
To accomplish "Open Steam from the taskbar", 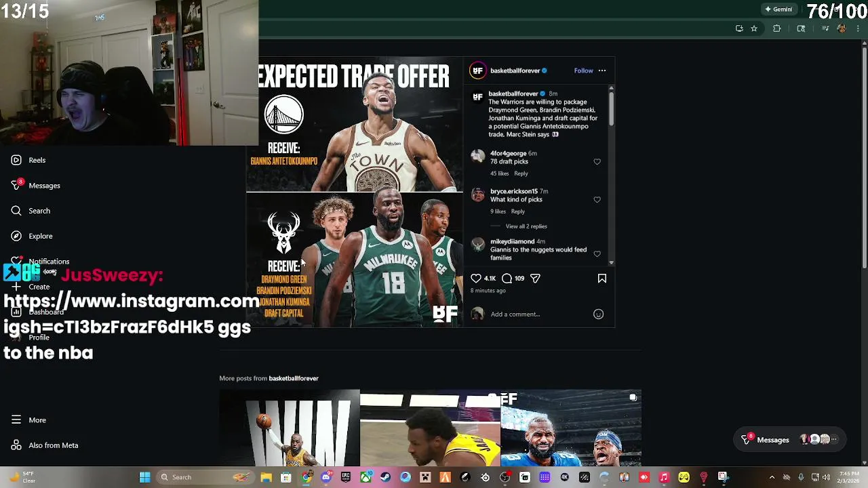I will (x=386, y=477).
